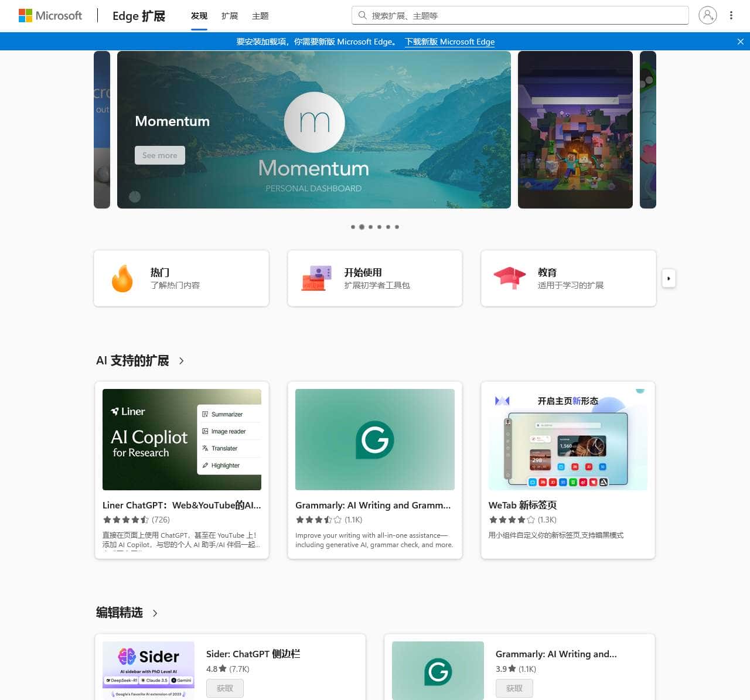This screenshot has height=700, width=750.
Task: Open the sign-in profile icon
Action: point(707,15)
